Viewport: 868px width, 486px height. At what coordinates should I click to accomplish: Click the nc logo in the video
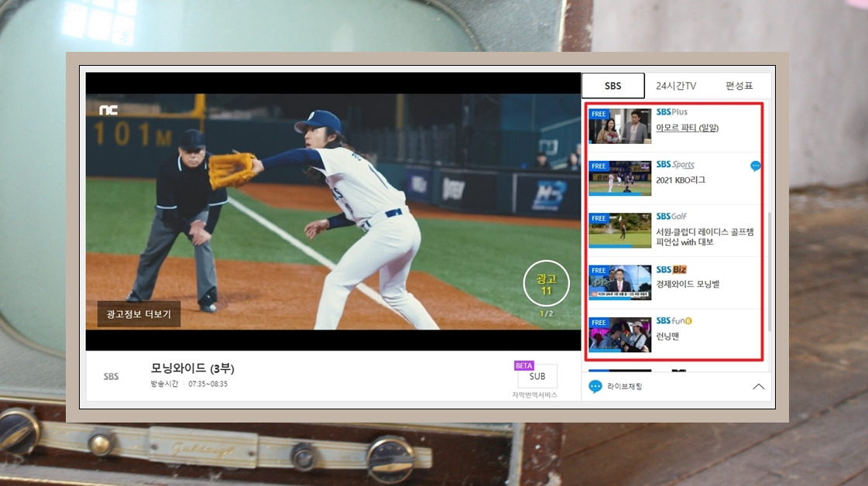coord(108,110)
